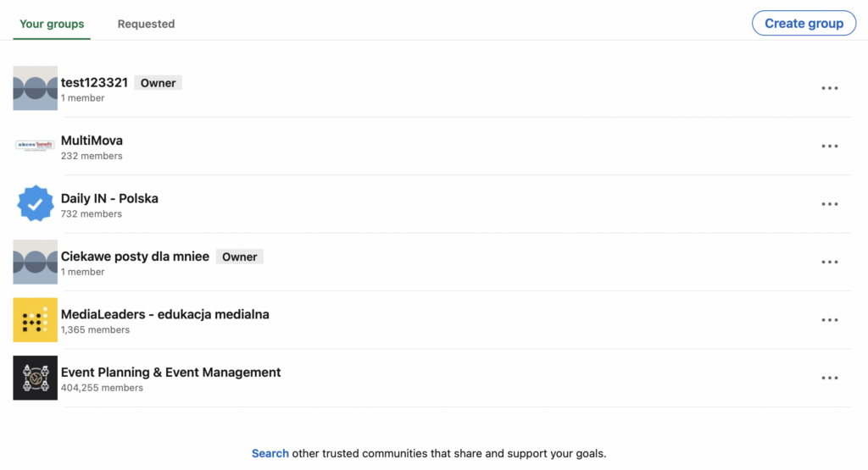The width and height of the screenshot is (868, 470).
Task: Click the Create group button
Action: point(804,24)
